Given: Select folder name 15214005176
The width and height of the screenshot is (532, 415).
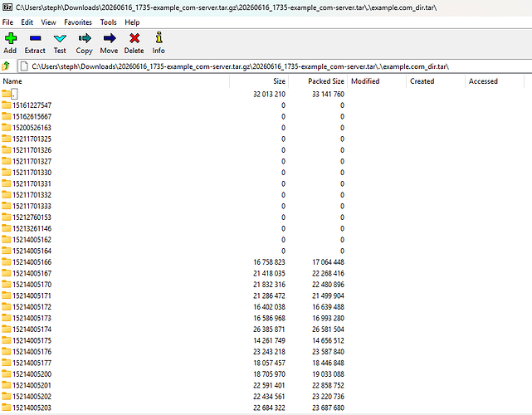Looking at the screenshot, I should tap(32, 352).
